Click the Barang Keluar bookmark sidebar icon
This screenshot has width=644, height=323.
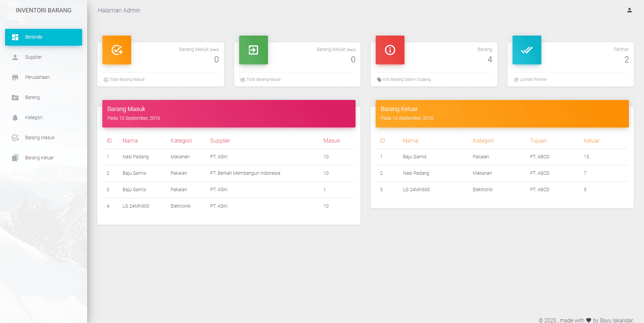point(15,158)
